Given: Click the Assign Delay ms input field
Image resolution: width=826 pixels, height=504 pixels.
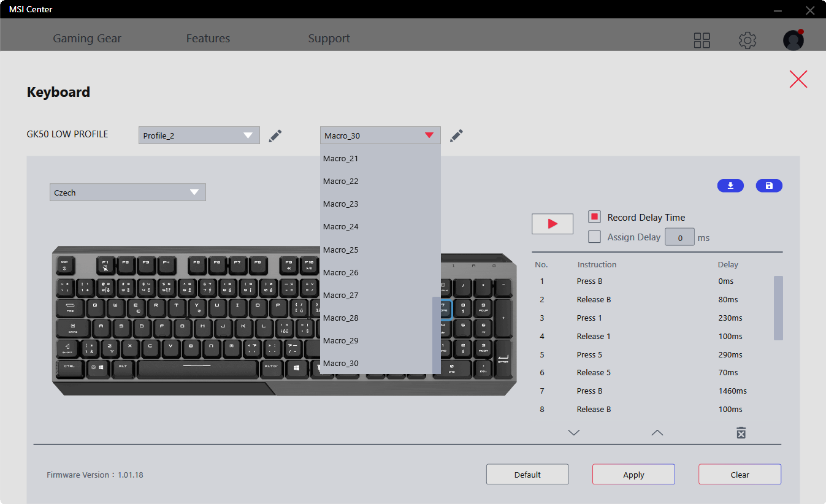Looking at the screenshot, I should 679,237.
